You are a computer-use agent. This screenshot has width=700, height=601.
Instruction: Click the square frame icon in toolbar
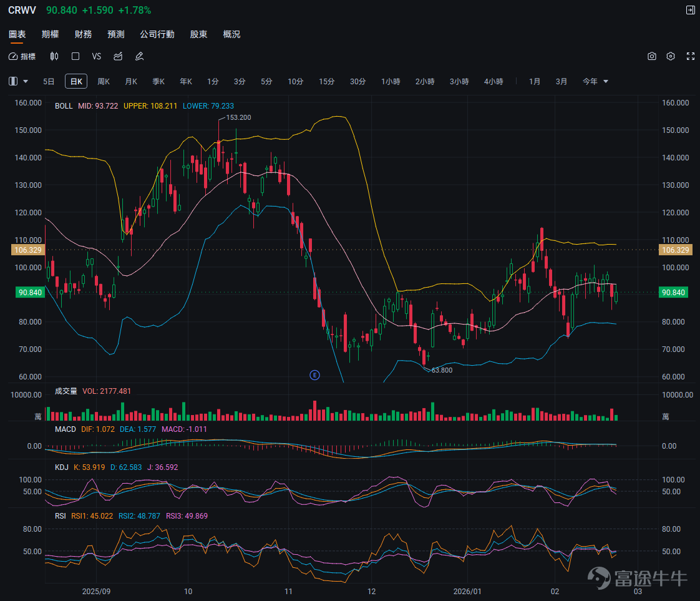point(75,56)
